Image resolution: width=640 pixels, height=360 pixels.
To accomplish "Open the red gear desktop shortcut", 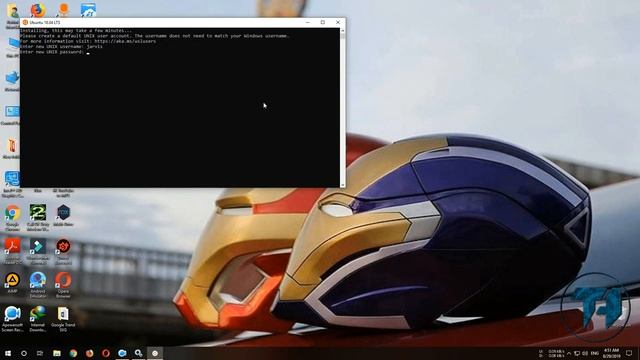I will pos(63,246).
